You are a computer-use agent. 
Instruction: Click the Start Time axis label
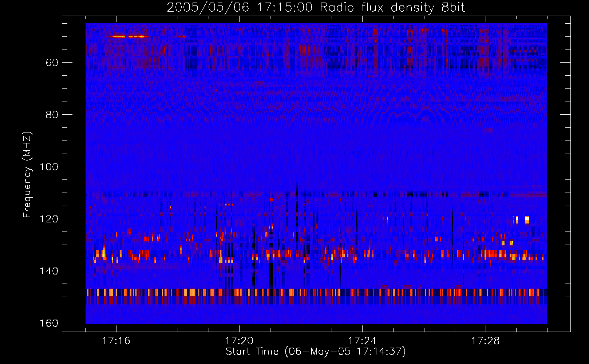316,351
